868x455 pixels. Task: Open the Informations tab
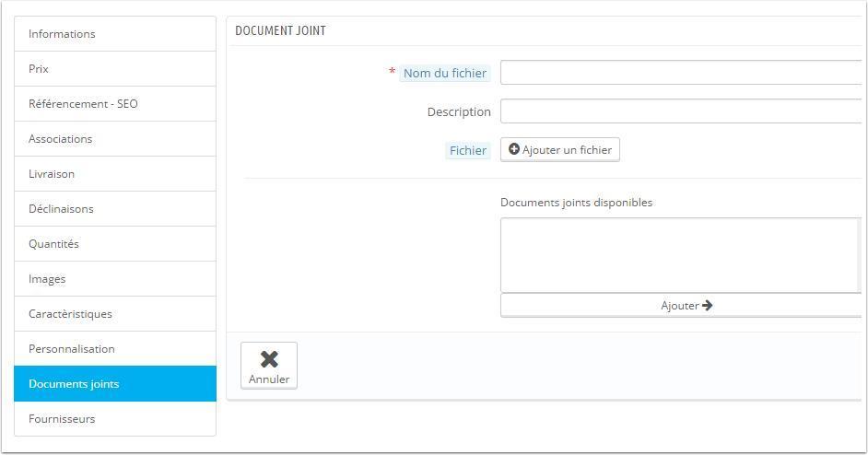coord(115,34)
